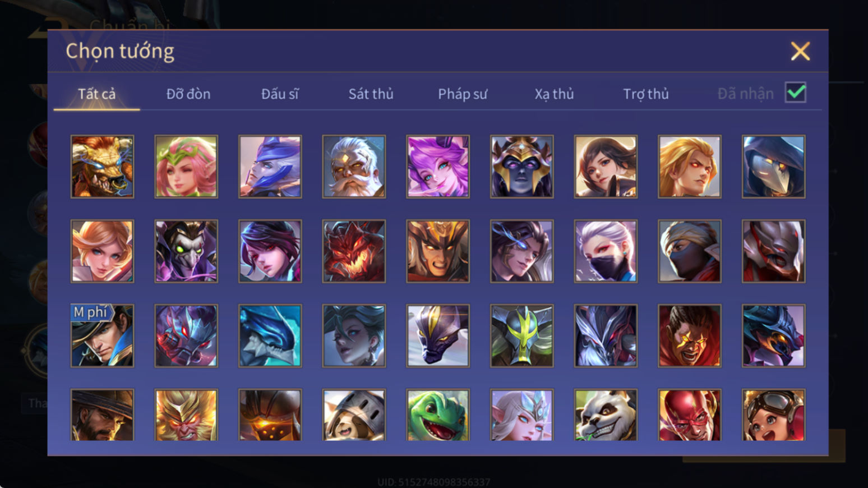Open the Đấu sĩ tab

point(280,94)
